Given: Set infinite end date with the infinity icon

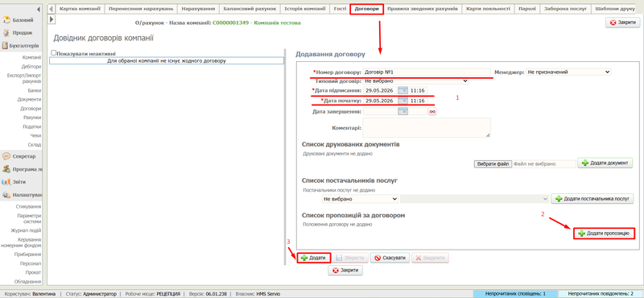Looking at the screenshot, I should click(x=432, y=111).
